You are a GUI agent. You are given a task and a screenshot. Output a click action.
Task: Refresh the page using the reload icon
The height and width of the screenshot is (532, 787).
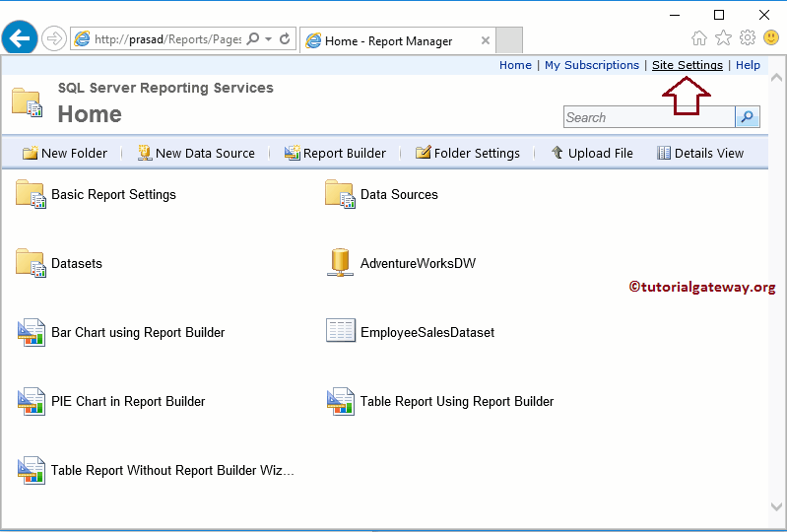(x=286, y=39)
